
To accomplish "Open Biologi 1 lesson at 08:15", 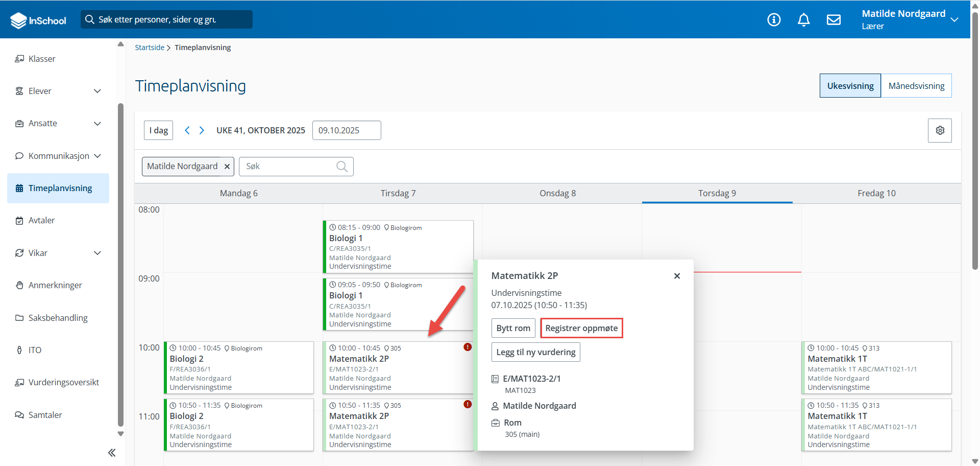I will pos(398,247).
